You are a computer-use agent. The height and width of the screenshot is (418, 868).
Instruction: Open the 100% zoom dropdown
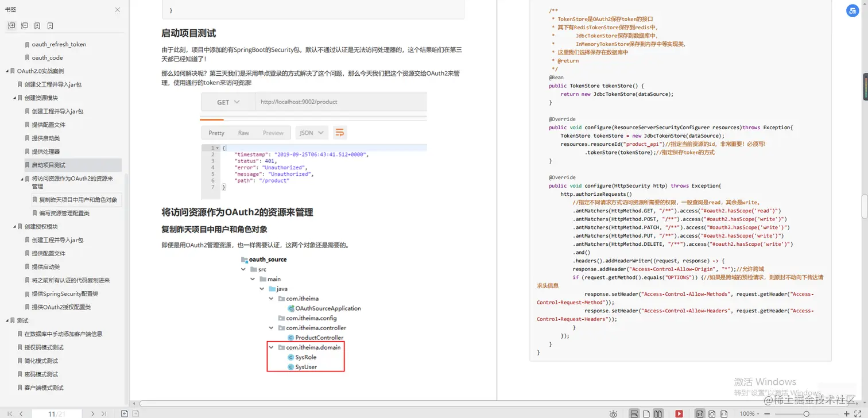tap(749, 414)
